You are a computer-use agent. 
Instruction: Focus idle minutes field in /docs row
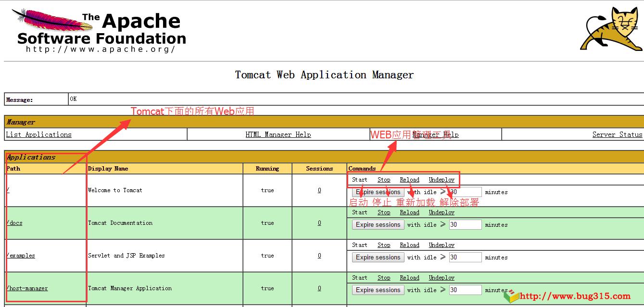465,225
